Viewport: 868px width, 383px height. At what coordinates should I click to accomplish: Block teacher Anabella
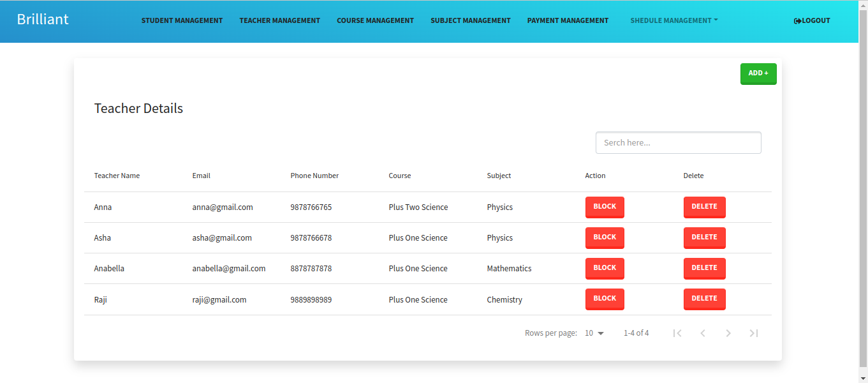pyautogui.click(x=605, y=268)
